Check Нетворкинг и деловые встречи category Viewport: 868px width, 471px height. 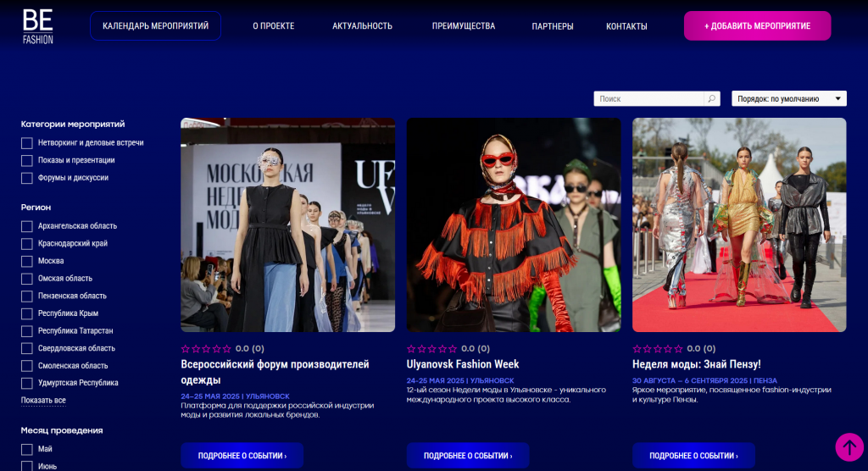tap(26, 143)
